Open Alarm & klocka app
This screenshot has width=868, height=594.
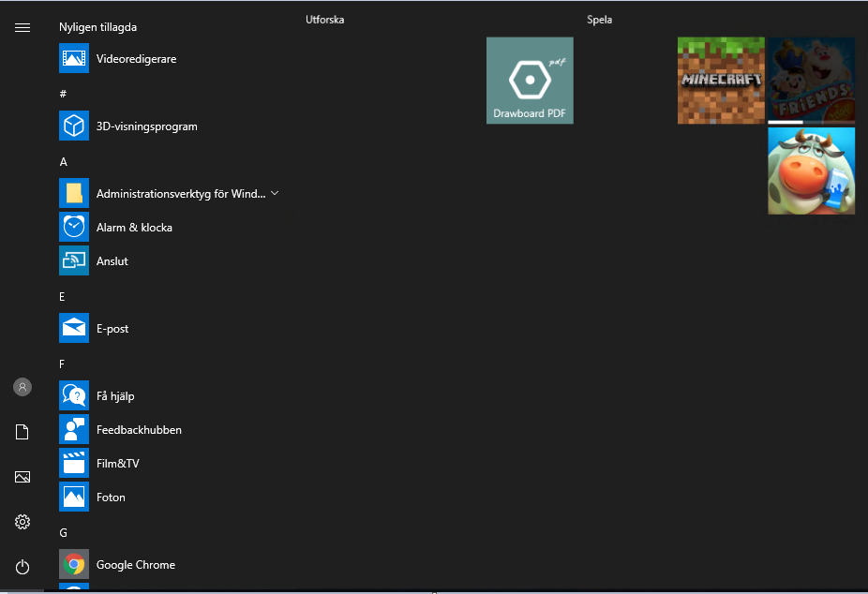pos(74,228)
